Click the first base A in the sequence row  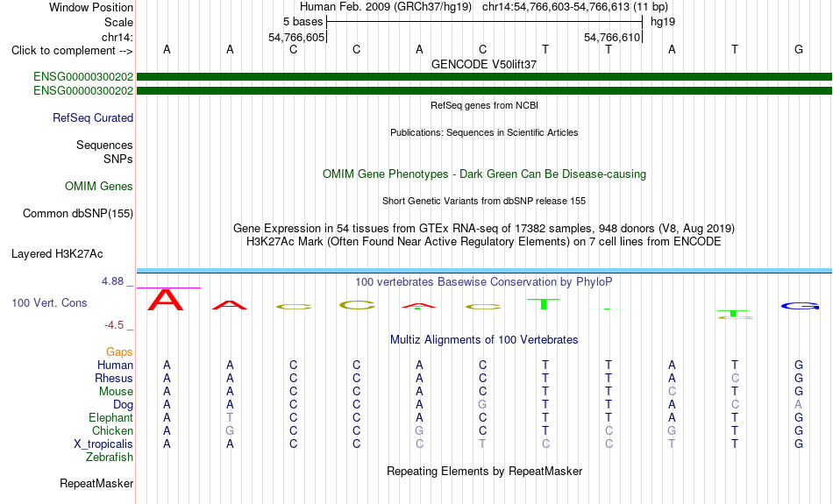pos(167,49)
